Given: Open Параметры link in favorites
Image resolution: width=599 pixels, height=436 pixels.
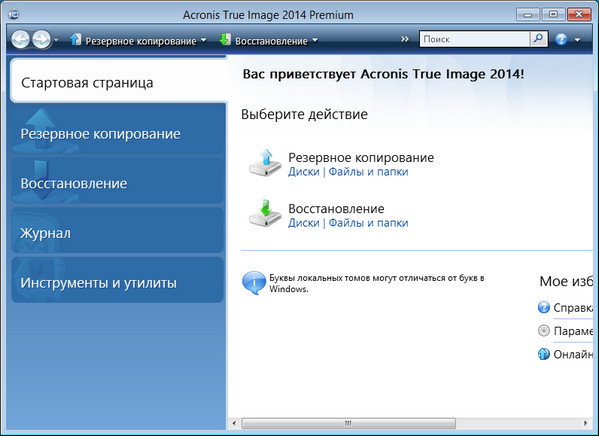Looking at the screenshot, I should [x=573, y=331].
